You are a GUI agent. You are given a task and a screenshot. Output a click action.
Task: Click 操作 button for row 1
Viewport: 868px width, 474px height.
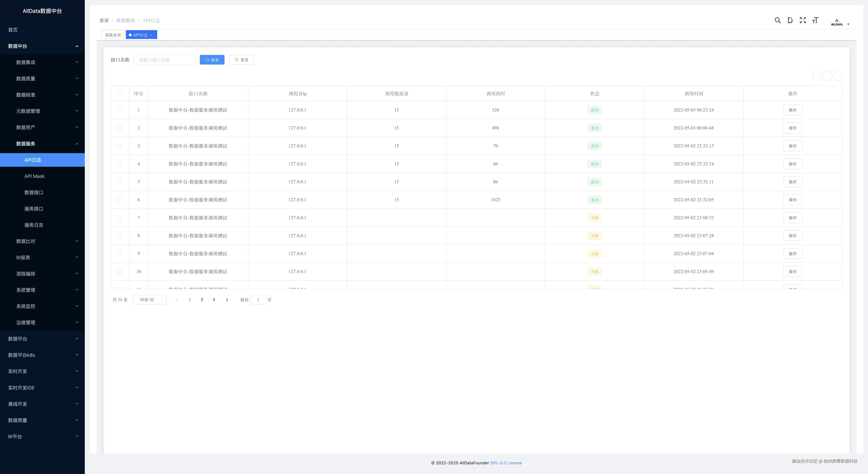click(x=793, y=110)
